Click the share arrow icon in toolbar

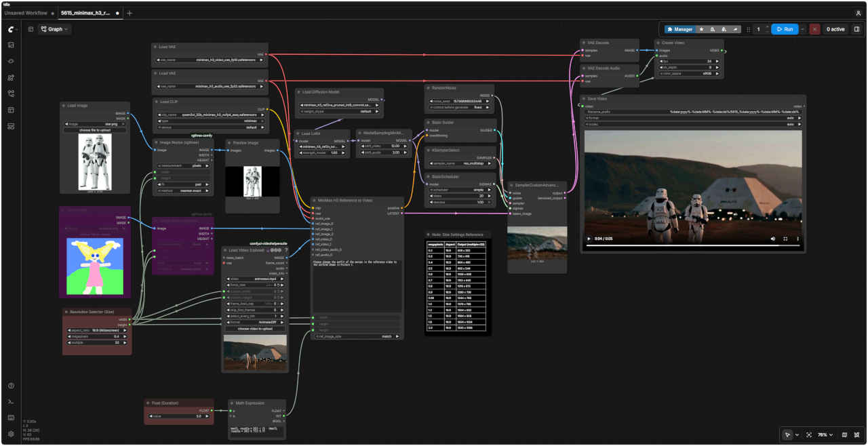tap(735, 29)
